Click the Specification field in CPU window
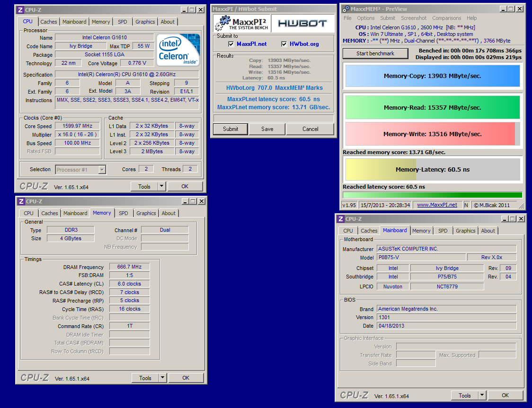The image size is (532, 408). point(127,74)
